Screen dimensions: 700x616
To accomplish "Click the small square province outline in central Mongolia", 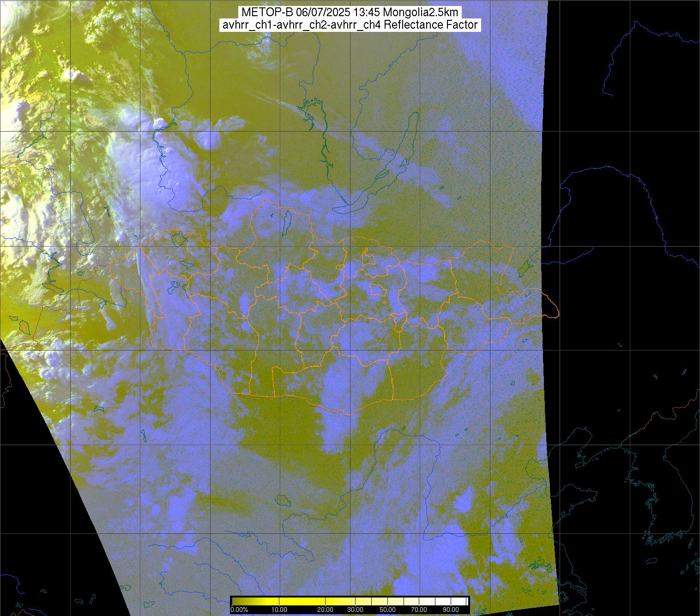I will [379, 290].
